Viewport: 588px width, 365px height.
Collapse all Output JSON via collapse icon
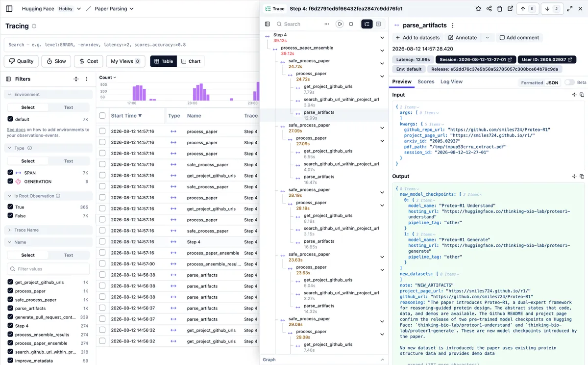[x=574, y=176]
